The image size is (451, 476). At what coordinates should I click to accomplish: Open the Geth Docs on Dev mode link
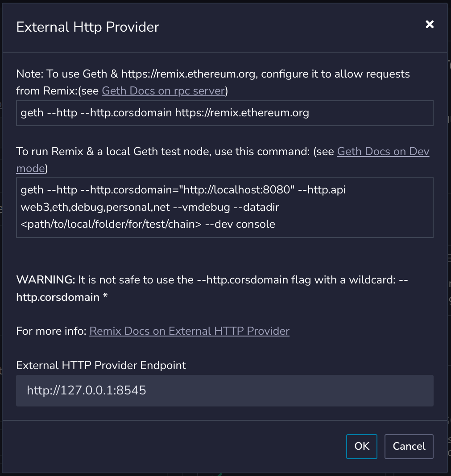pos(383,152)
